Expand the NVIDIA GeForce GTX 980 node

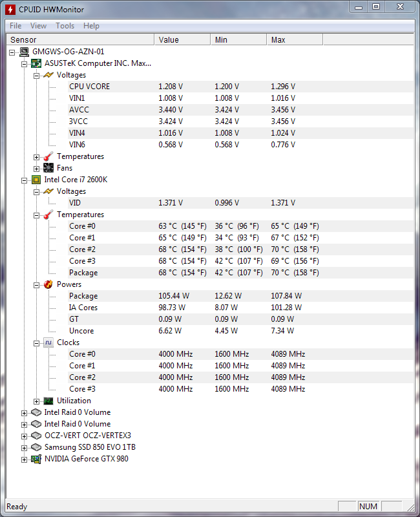click(24, 459)
